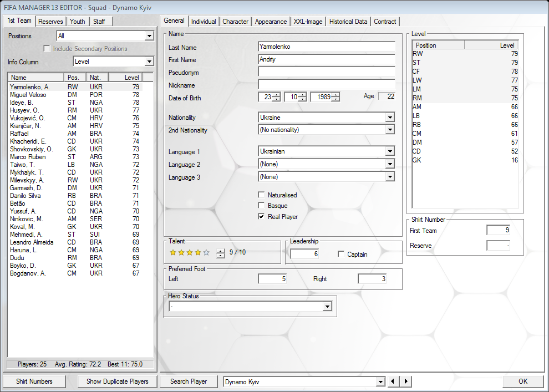The image size is (549, 392).
Task: Click the Left foot value field
Action: [x=272, y=278]
